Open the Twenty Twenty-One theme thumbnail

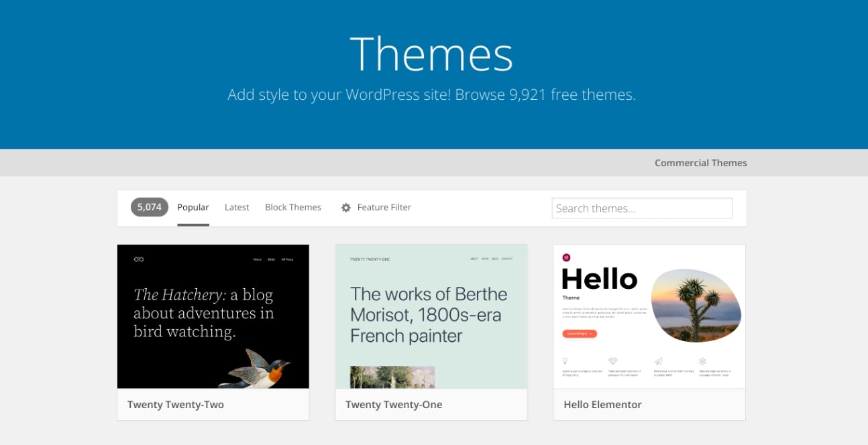pos(431,316)
